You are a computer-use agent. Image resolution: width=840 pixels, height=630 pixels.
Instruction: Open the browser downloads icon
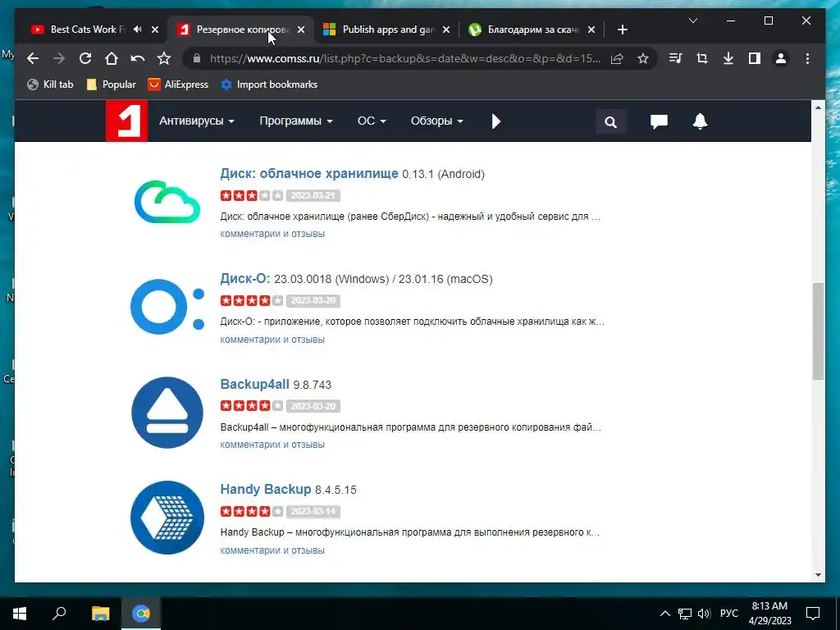[728, 58]
